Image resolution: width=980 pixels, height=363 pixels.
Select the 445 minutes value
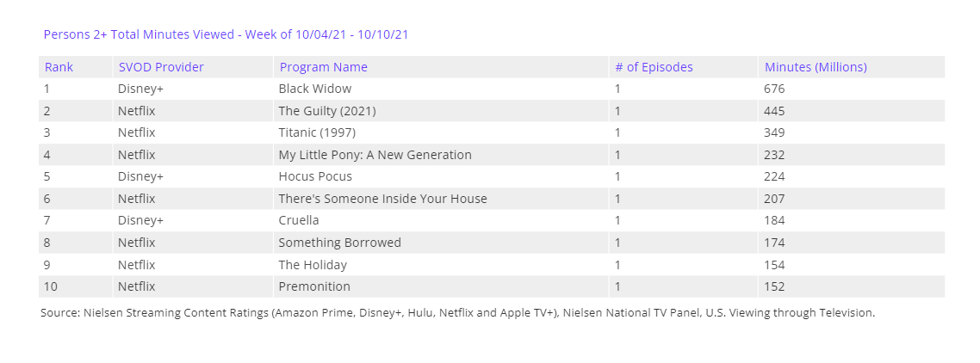(774, 111)
